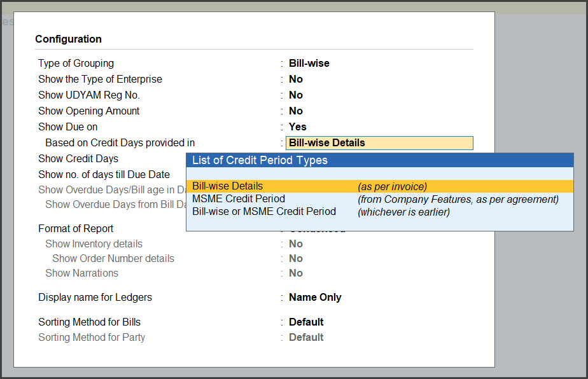This screenshot has height=379, width=588.
Task: Toggle Show Inventory details value
Action: coord(295,244)
